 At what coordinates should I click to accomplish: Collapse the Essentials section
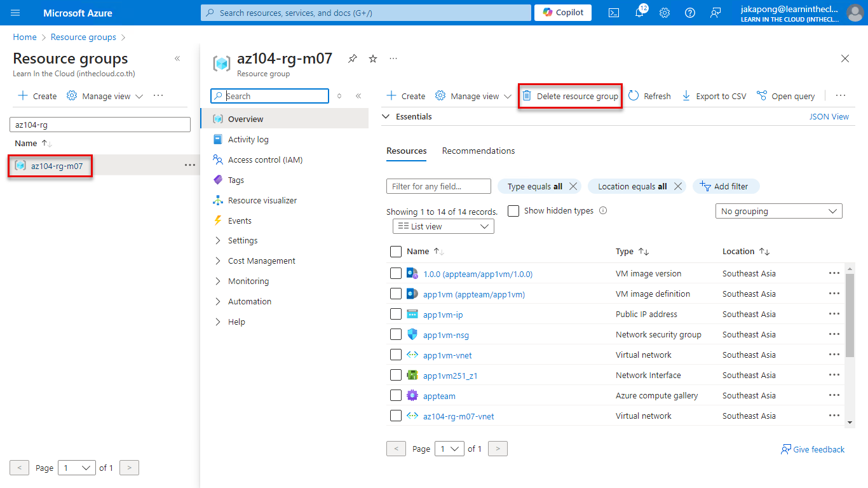386,116
